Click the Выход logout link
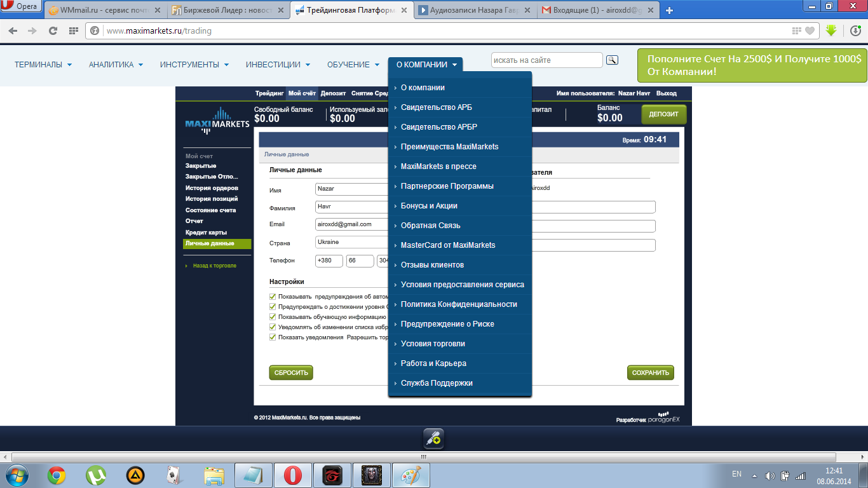The width and height of the screenshot is (868, 488). (667, 93)
